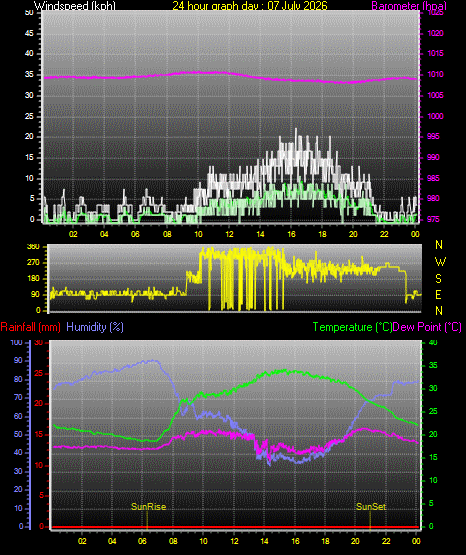Screen dimensions: 466x555
Task: Click the 1000 value on the barometer axis
Action: (x=435, y=116)
